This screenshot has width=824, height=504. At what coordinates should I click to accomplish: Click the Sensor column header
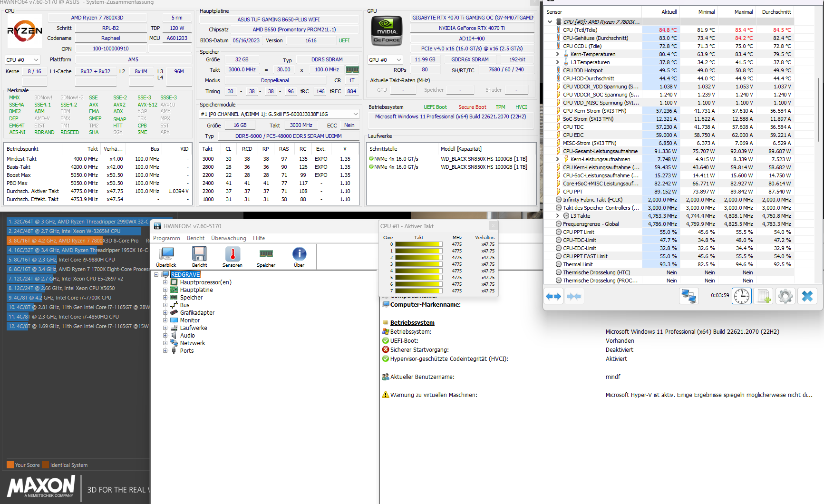coord(593,12)
